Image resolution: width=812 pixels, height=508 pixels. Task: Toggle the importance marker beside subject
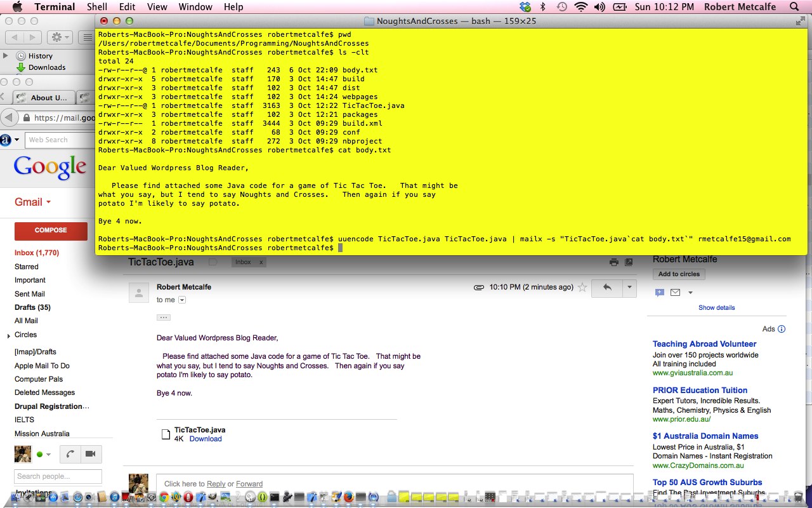tap(213, 262)
